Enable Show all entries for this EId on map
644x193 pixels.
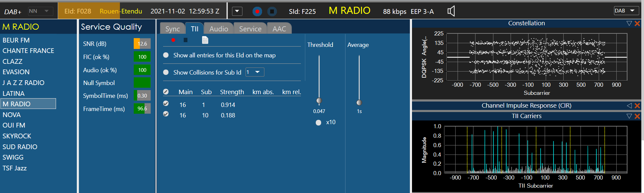(x=166, y=55)
